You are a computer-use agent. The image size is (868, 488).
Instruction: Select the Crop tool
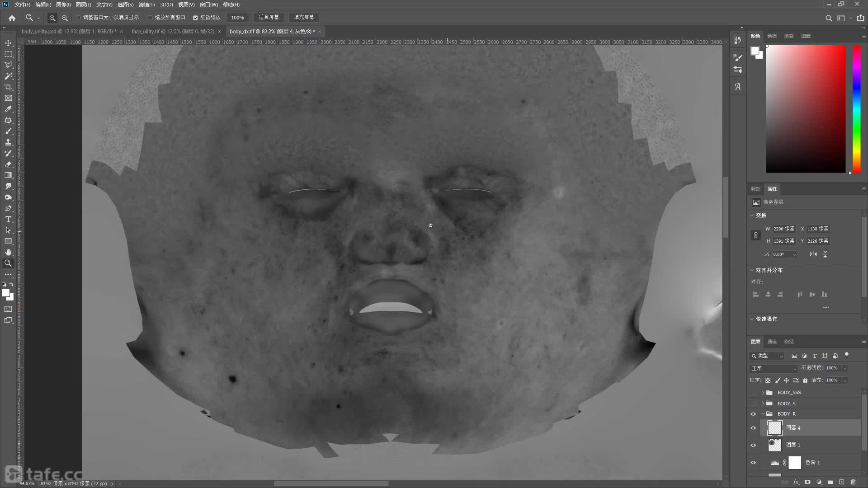(x=8, y=87)
